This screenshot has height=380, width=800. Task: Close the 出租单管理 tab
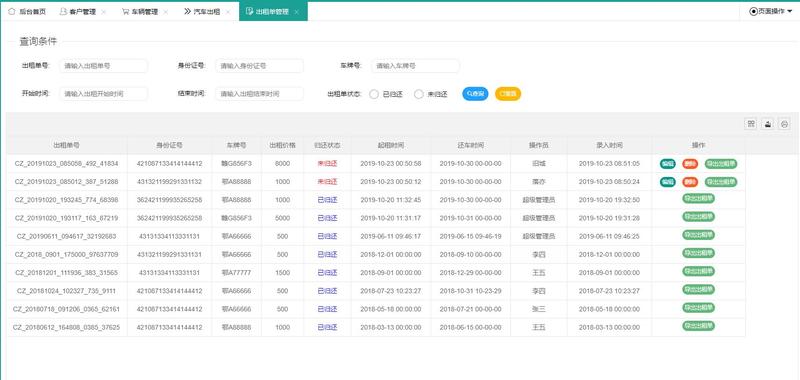click(x=296, y=12)
